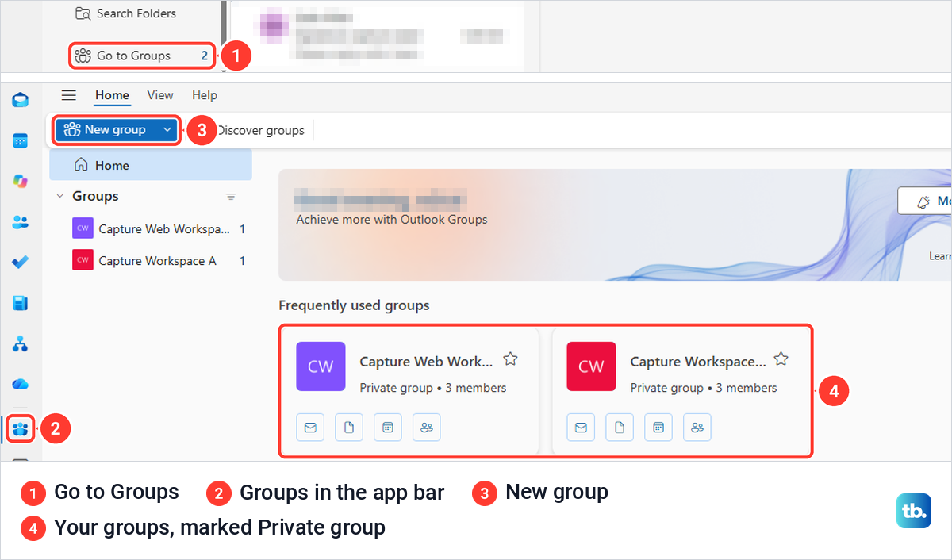Open the filter icon beside Groups heading
Viewport: 952px width, 560px height.
(x=231, y=197)
